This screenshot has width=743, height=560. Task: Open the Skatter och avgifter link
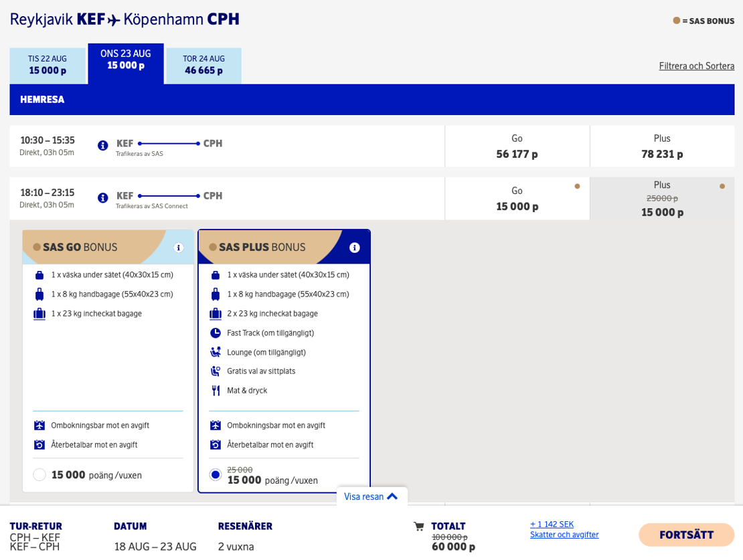pos(564,535)
